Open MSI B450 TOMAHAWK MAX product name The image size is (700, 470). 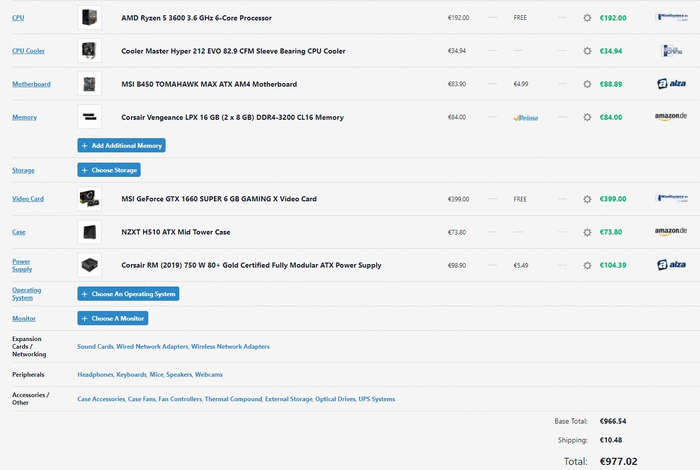click(x=209, y=84)
